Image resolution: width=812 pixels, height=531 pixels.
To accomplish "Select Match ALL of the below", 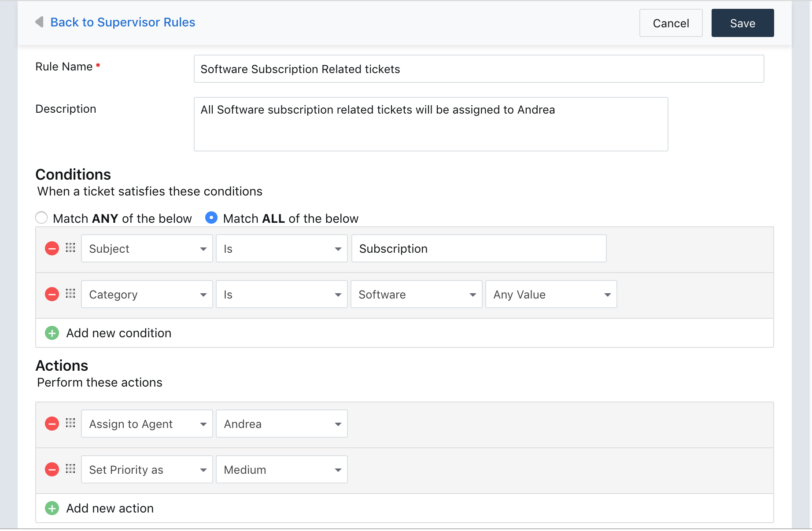I will pyautogui.click(x=211, y=218).
